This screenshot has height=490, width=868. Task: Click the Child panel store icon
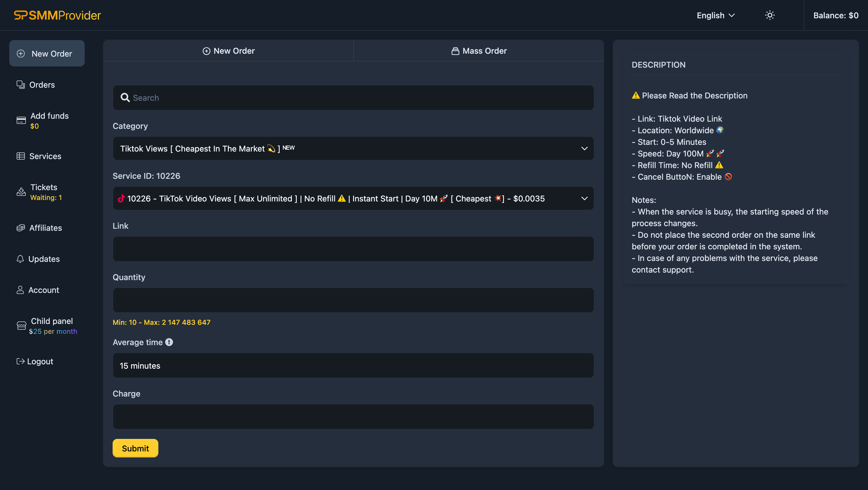[21, 326]
